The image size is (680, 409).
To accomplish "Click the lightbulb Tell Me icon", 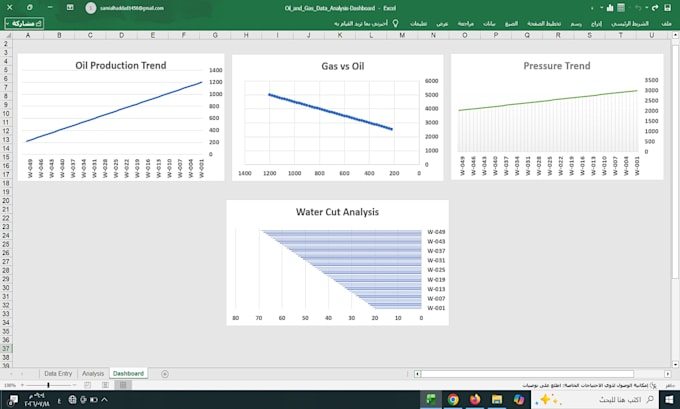I will pos(395,23).
